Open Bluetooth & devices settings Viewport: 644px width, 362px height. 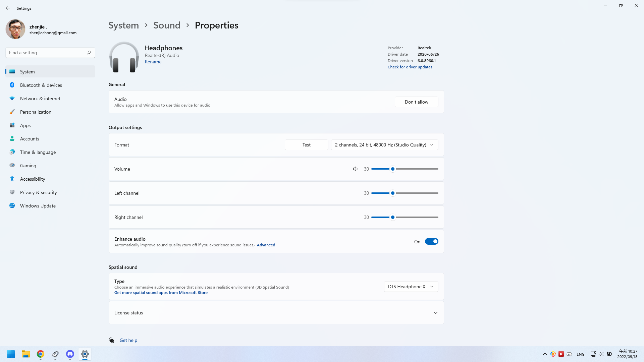[41, 85]
